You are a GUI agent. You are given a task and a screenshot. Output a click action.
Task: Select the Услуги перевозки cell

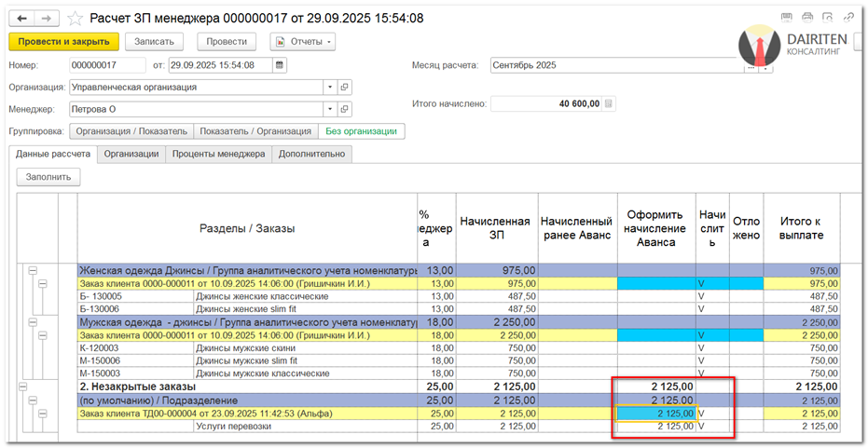pyautogui.click(x=305, y=426)
